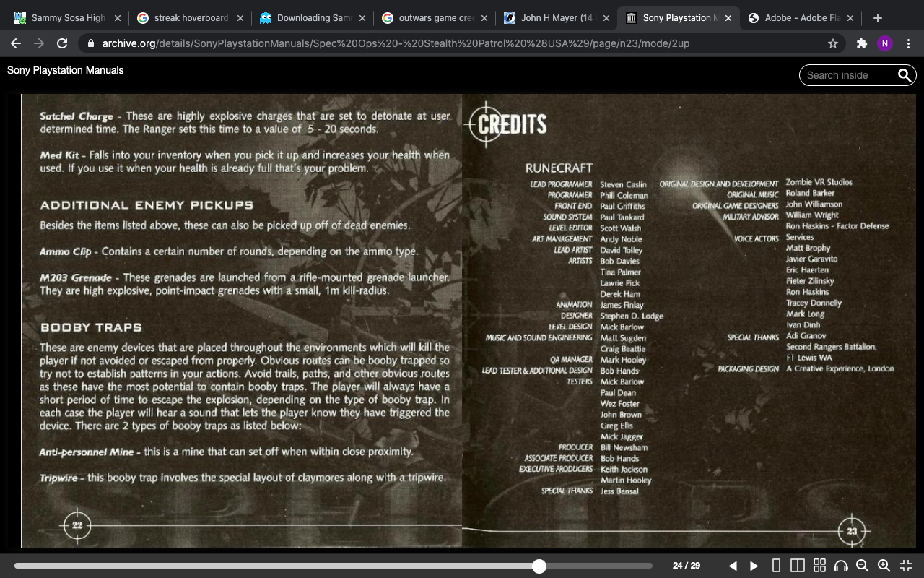Exit fullscreen mode

[x=906, y=566]
